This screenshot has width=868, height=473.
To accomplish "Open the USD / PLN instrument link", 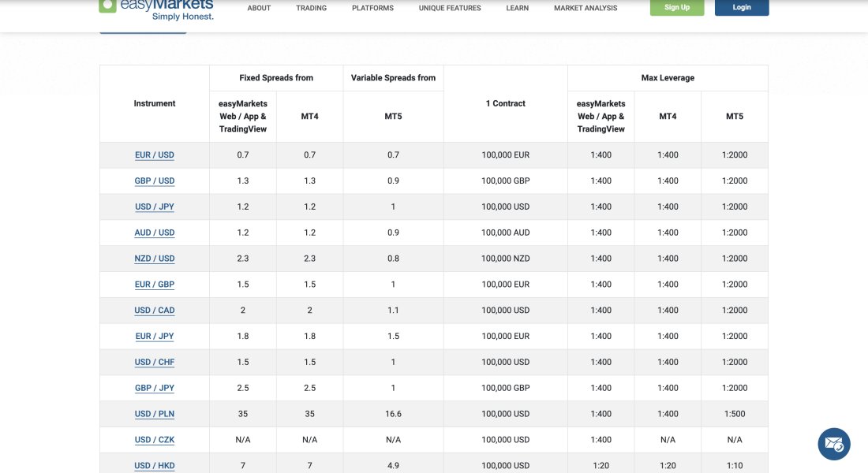I will [x=155, y=414].
